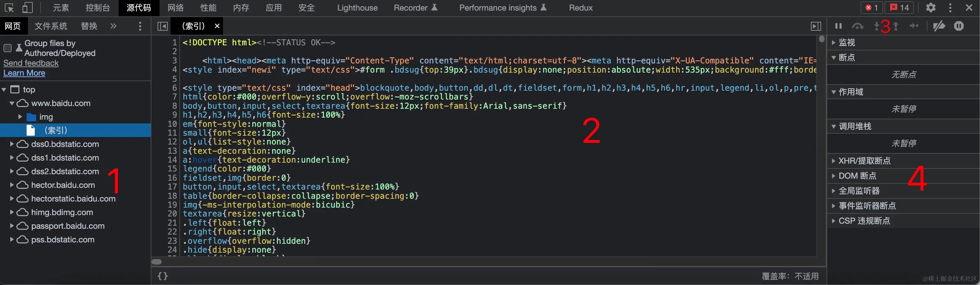Viewport: 980px width, 285px height.
Task: Click the horizontal scrollbar thumb under code
Action: click(x=157, y=262)
